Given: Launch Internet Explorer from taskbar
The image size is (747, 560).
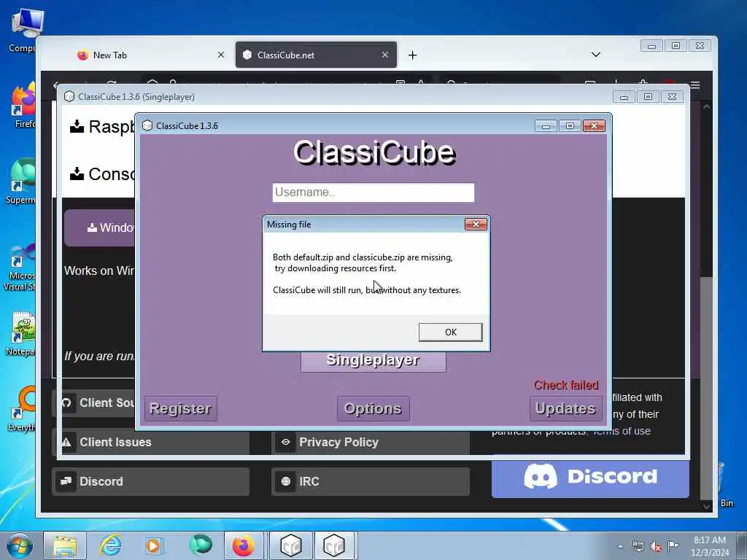Looking at the screenshot, I should [110, 545].
